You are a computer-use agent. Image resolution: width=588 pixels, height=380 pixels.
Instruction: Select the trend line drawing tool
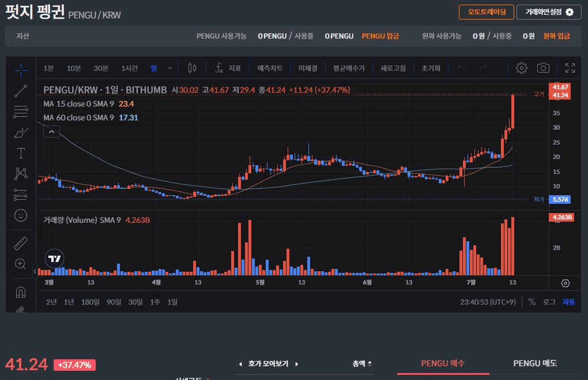[x=21, y=91]
